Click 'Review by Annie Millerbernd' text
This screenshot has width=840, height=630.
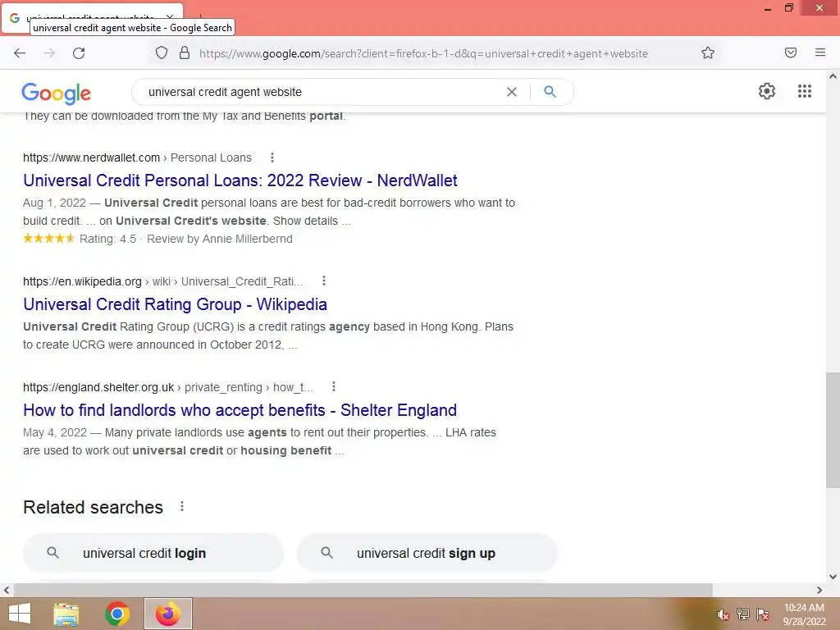pos(220,239)
